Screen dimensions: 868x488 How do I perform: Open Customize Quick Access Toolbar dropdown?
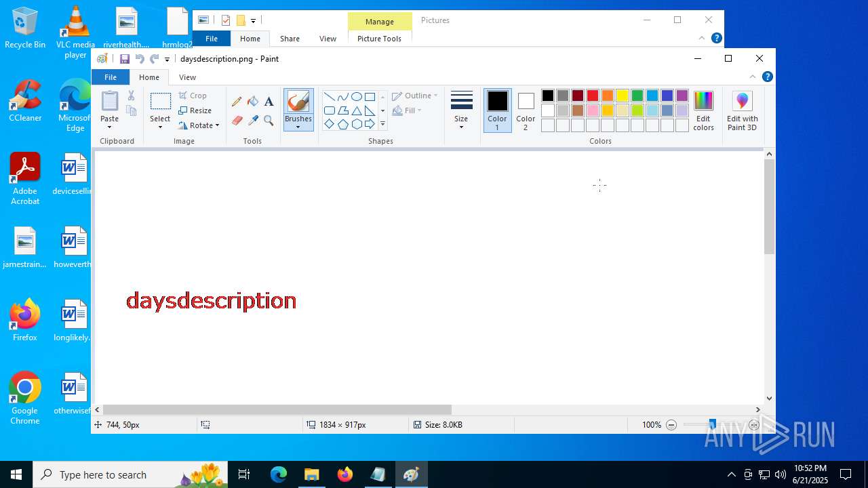[167, 60]
